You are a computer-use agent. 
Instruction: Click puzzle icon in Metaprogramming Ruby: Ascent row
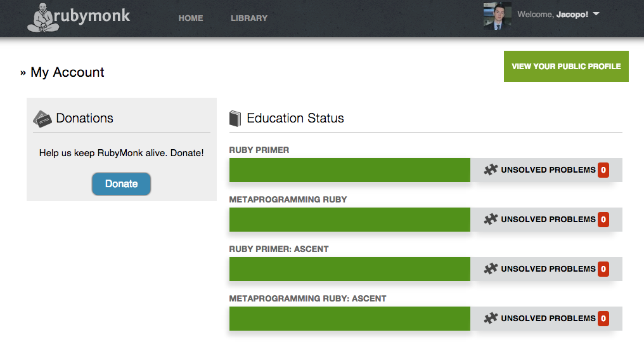tap(491, 318)
